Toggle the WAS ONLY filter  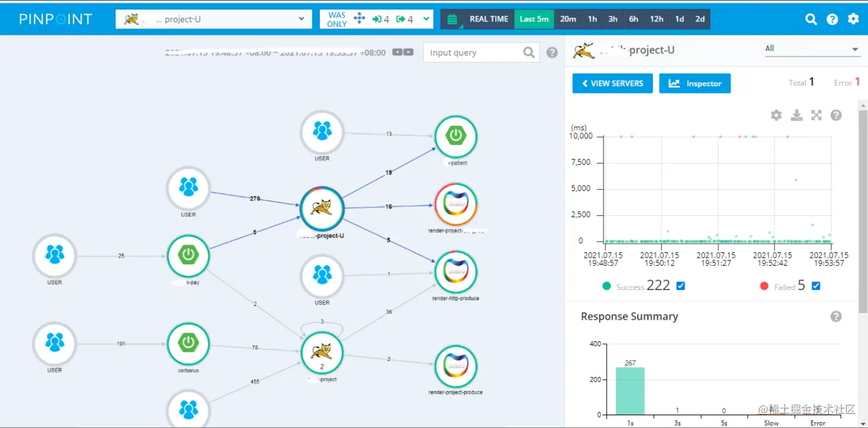[337, 19]
